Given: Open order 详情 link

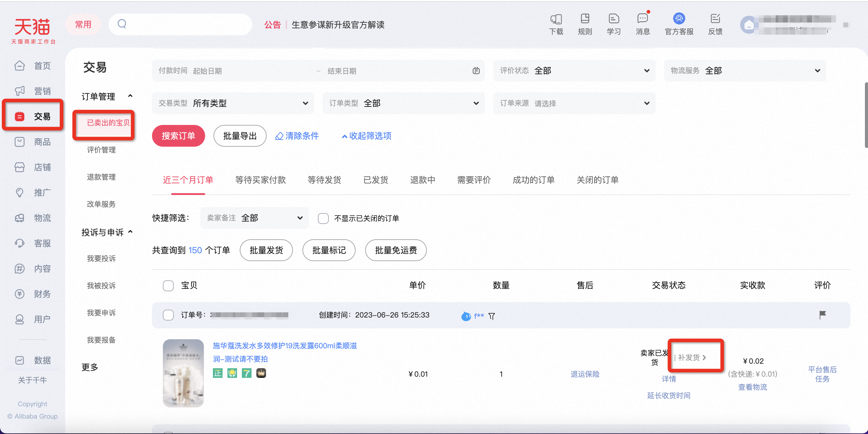Looking at the screenshot, I should tap(669, 379).
